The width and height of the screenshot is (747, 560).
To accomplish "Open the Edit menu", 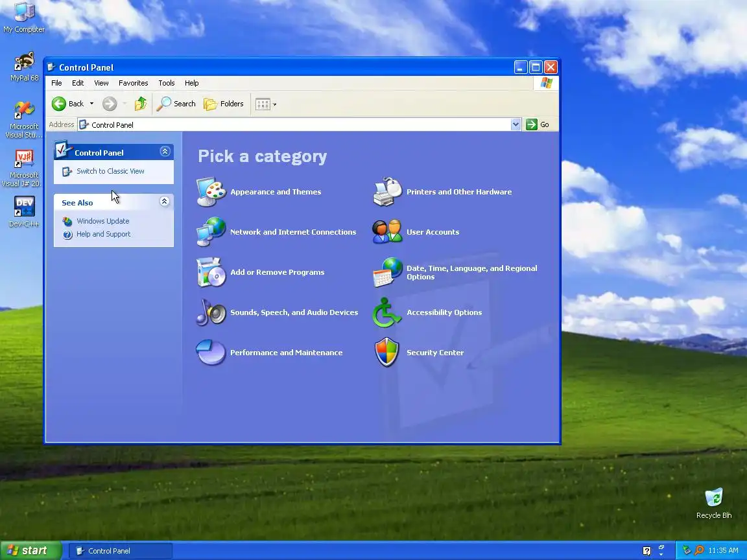I will click(x=78, y=83).
